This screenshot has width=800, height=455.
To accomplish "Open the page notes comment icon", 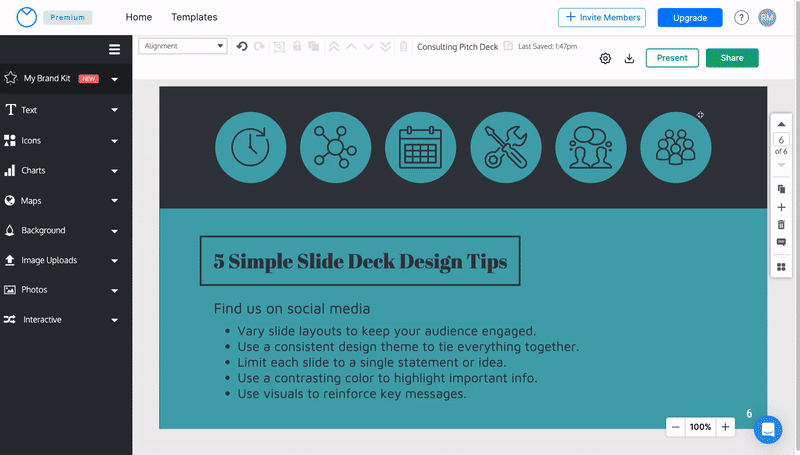I will [x=781, y=242].
